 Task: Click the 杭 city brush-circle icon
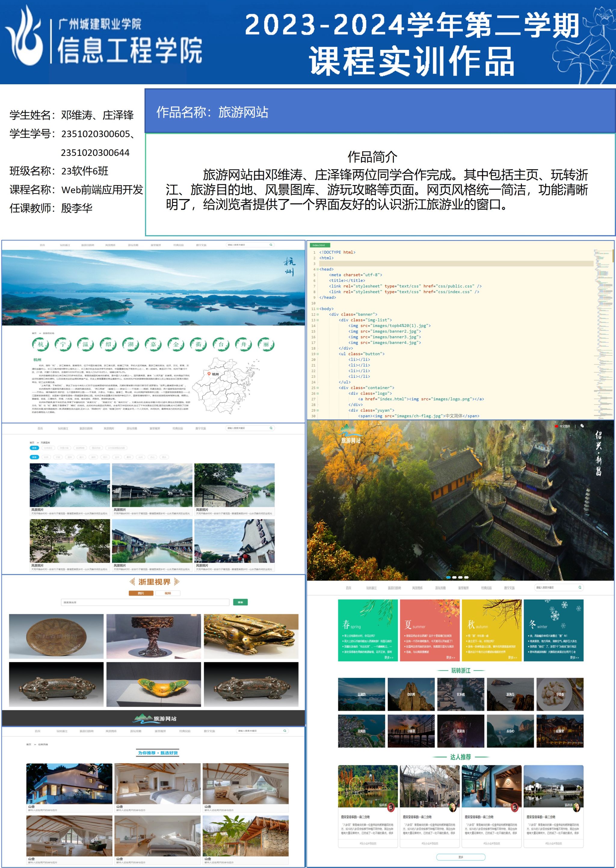pos(40,344)
